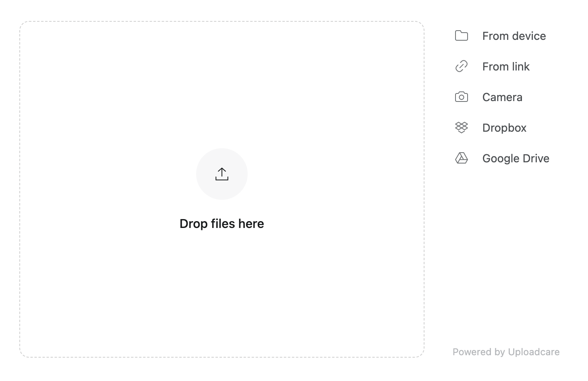Click the camera icon in the source list
Viewport: 588px width, 381px height.
[x=461, y=97]
